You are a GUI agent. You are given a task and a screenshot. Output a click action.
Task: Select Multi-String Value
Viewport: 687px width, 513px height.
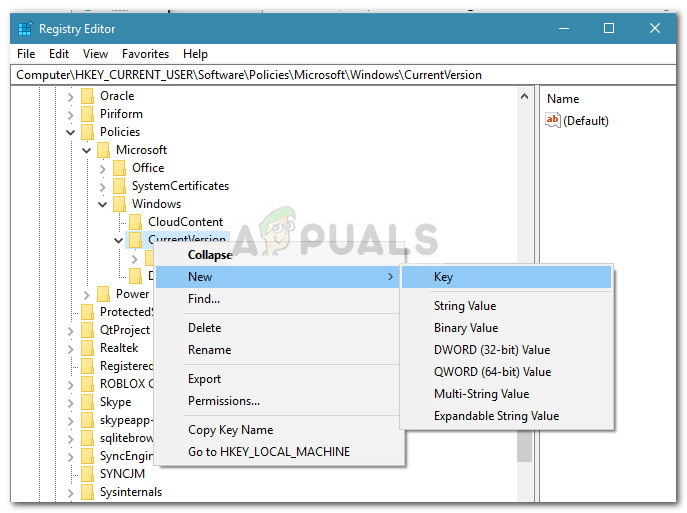point(506,393)
